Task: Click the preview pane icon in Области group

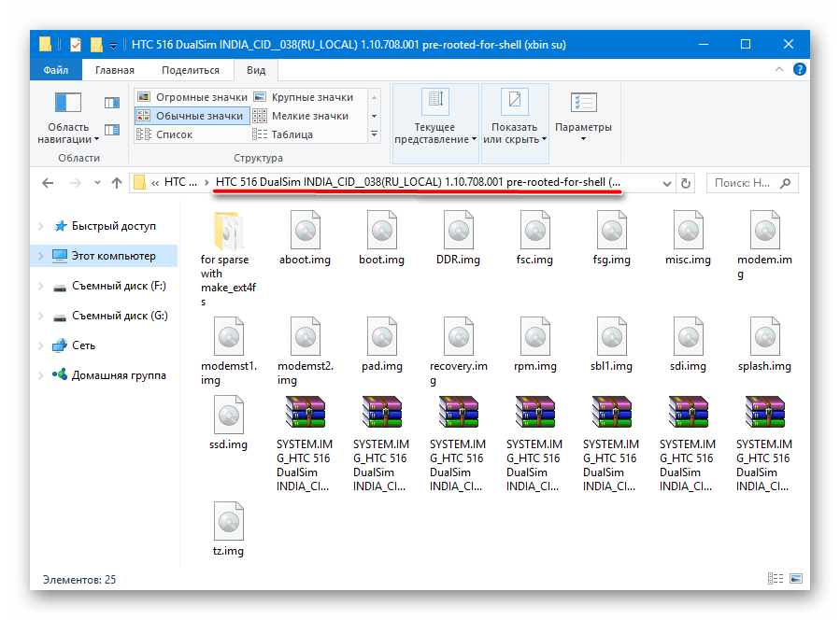Action: click(112, 103)
